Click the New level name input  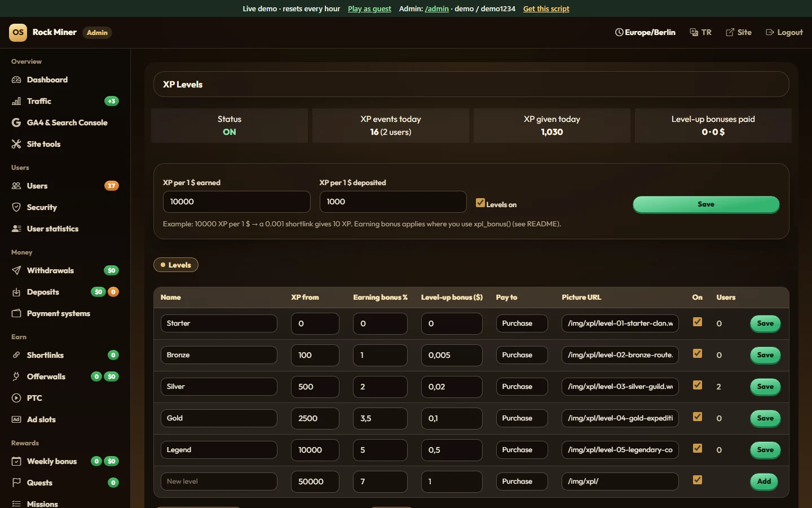pyautogui.click(x=219, y=481)
